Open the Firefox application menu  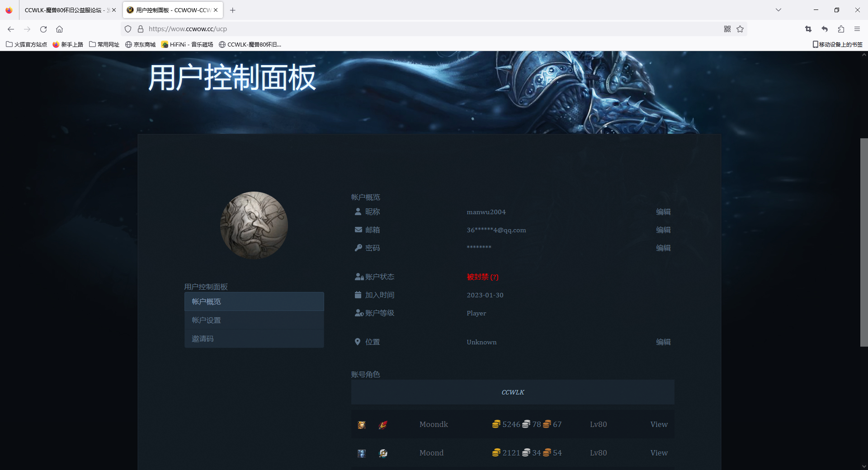pos(857,29)
